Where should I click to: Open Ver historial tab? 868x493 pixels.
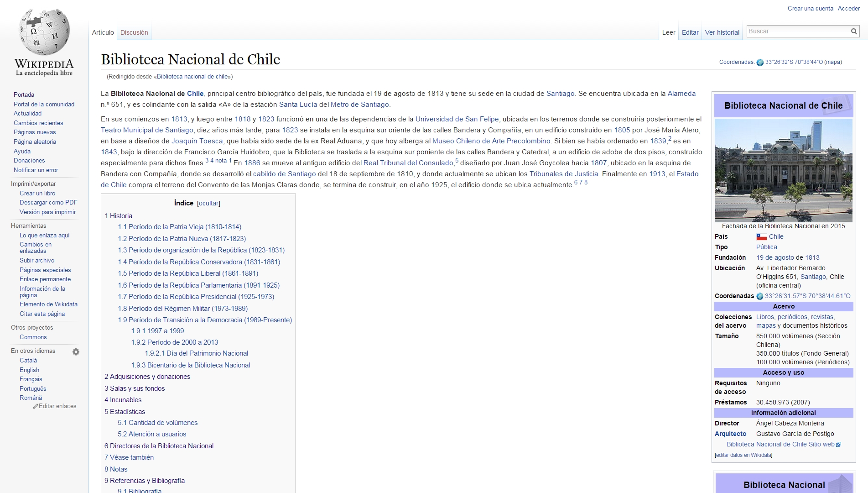722,32
